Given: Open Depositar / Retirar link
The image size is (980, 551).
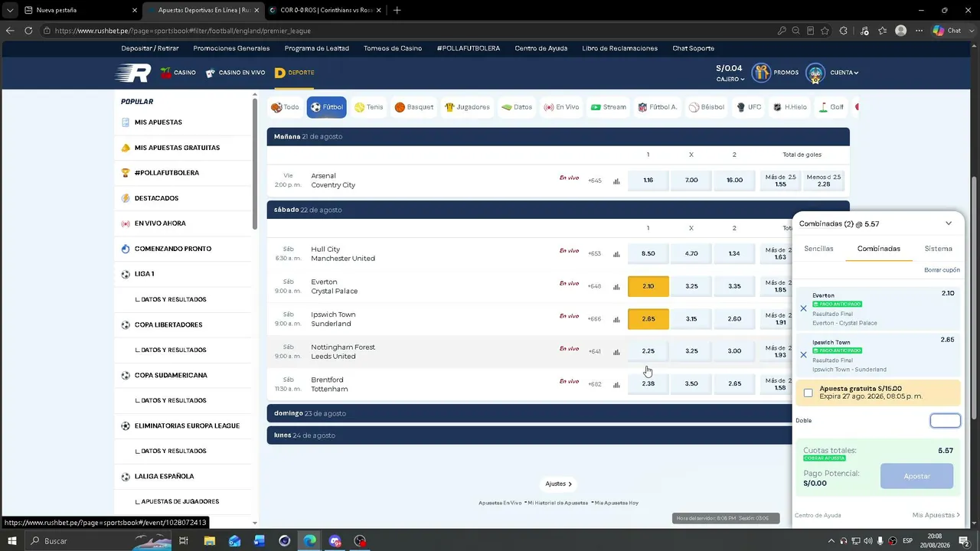Looking at the screenshot, I should click(150, 48).
